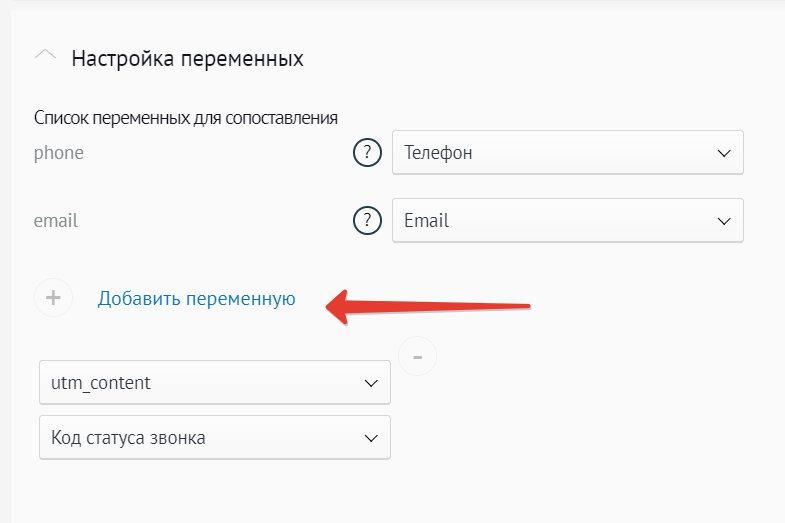Open the utm_content dropdown
Screen dimensions: 785x523
point(200,383)
